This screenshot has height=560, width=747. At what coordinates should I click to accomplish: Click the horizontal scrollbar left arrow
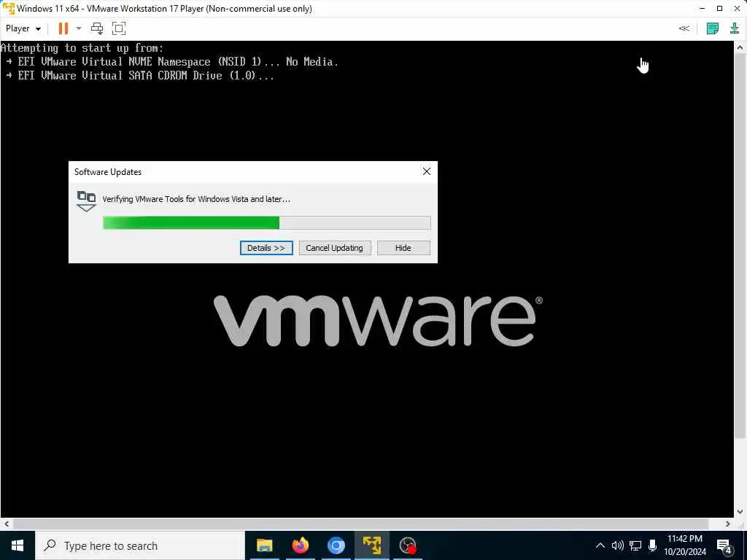(6, 524)
